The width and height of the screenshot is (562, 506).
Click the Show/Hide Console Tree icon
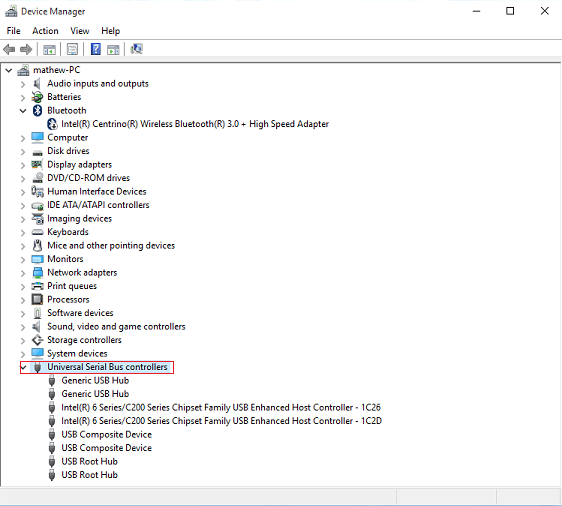click(49, 49)
